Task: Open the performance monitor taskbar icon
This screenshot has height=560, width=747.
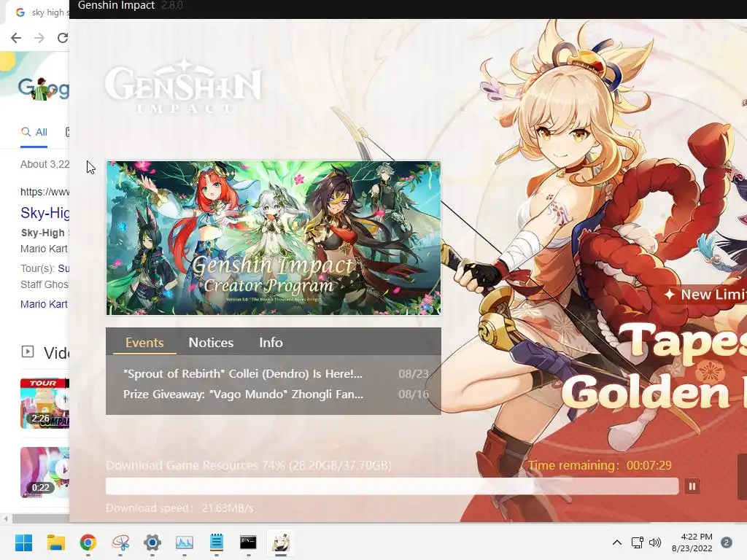Action: tap(185, 542)
